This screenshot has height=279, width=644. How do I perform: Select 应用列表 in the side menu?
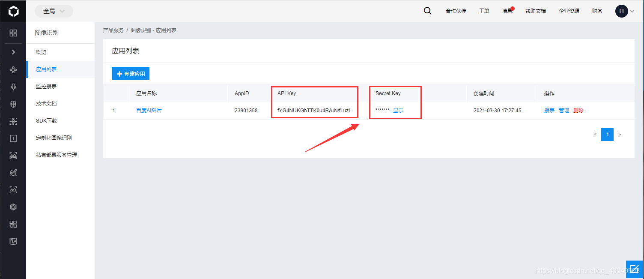(60, 69)
